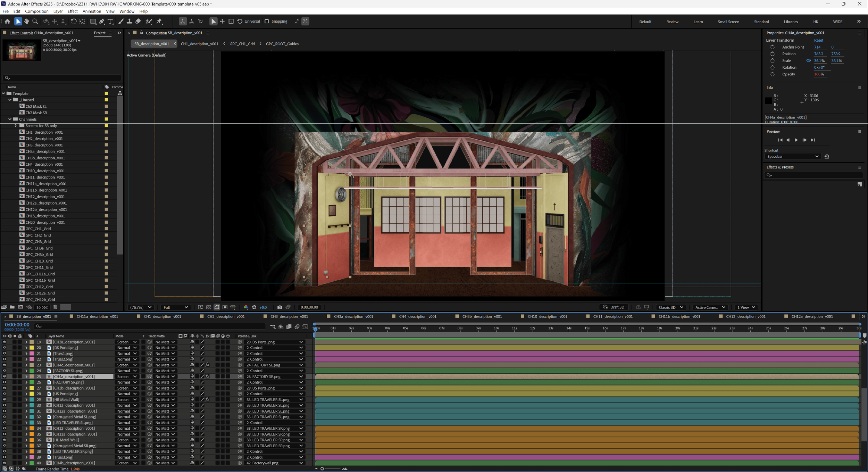Viewport: 868px width, 472px height.
Task: Select the Hand tool
Action: click(27, 22)
